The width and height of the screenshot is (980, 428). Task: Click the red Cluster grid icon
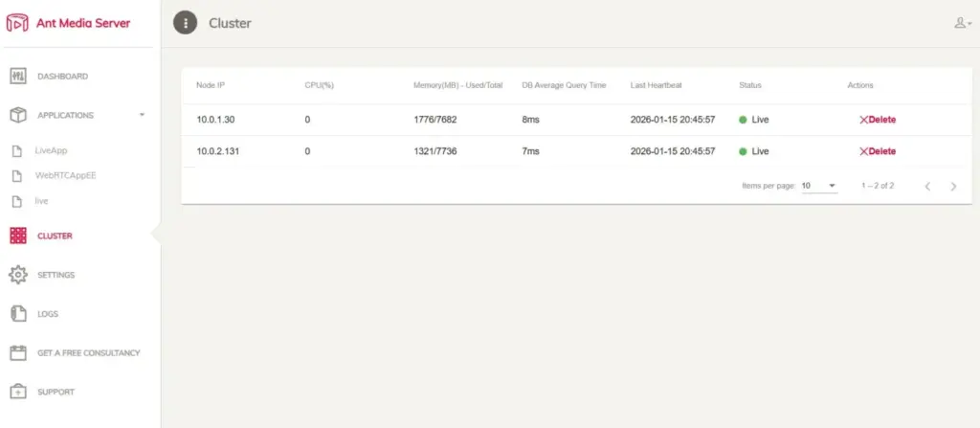18,236
